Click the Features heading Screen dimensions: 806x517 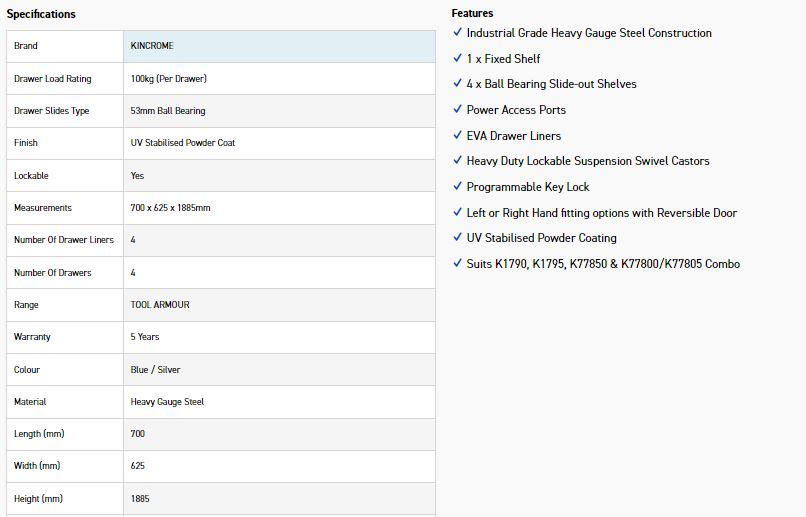click(472, 13)
